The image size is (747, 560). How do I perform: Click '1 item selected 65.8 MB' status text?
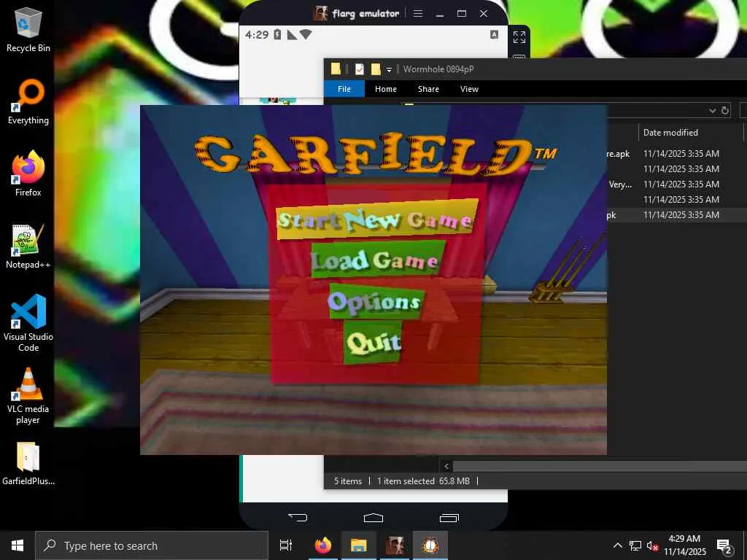(x=423, y=481)
